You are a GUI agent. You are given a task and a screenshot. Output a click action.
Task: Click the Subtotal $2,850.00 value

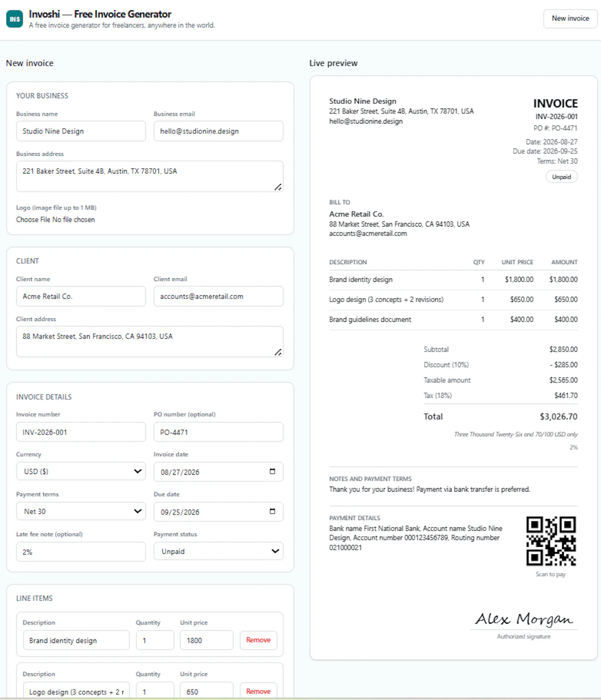pyautogui.click(x=563, y=349)
